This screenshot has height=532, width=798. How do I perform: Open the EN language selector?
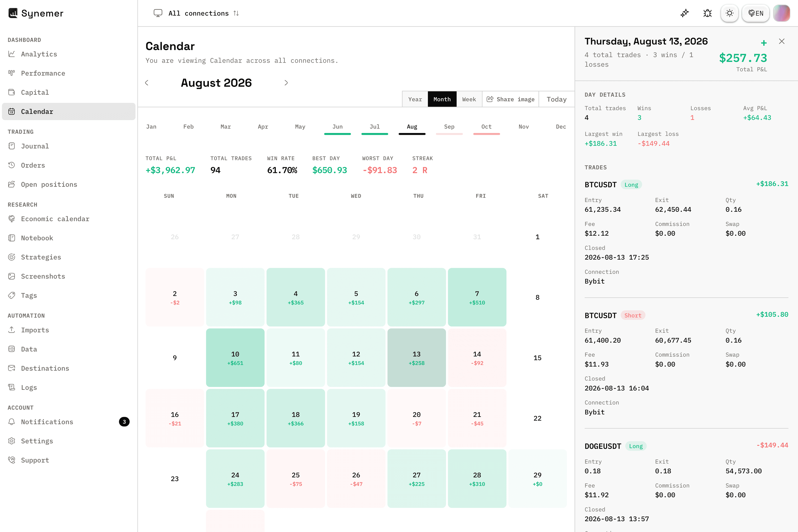756,13
